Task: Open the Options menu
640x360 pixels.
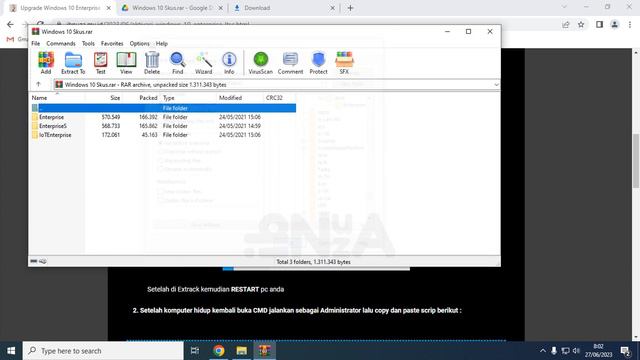Action: point(140,43)
